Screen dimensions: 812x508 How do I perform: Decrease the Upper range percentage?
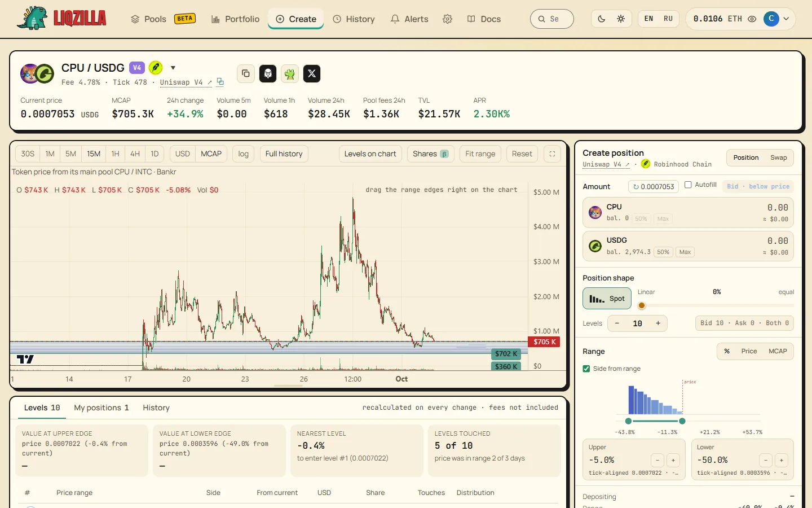657,460
